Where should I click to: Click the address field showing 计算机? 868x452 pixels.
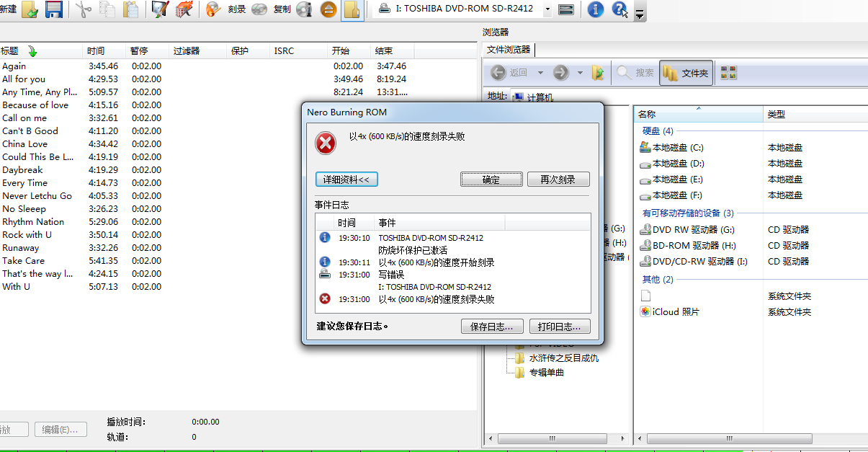(x=540, y=97)
